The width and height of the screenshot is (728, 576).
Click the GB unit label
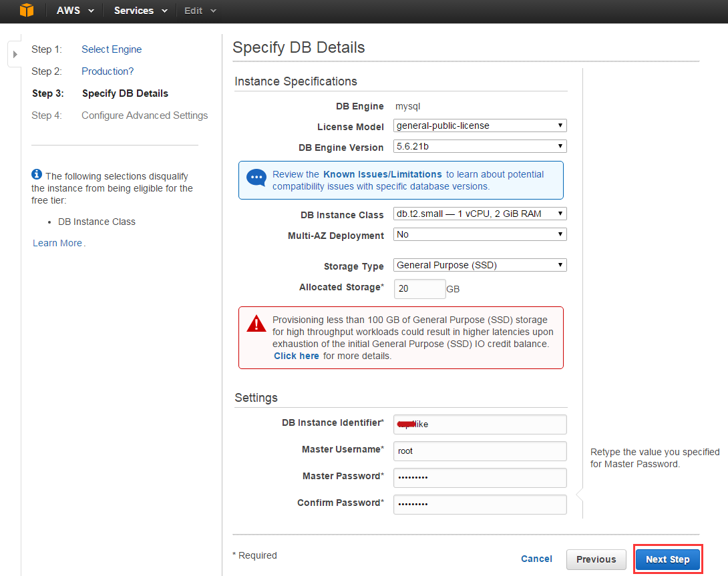[453, 289]
